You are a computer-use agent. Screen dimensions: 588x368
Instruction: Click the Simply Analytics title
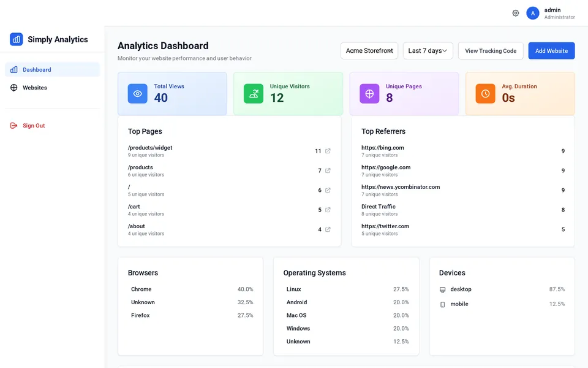pyautogui.click(x=58, y=39)
